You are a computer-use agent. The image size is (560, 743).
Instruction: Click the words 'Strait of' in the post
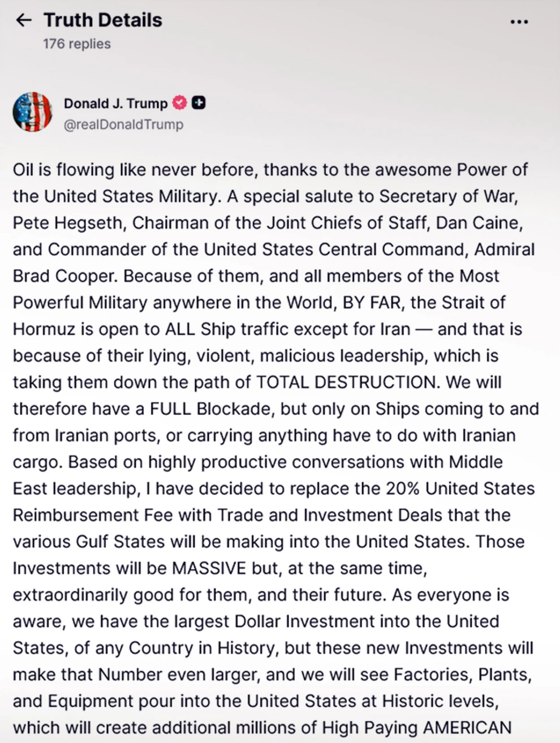tap(471, 303)
